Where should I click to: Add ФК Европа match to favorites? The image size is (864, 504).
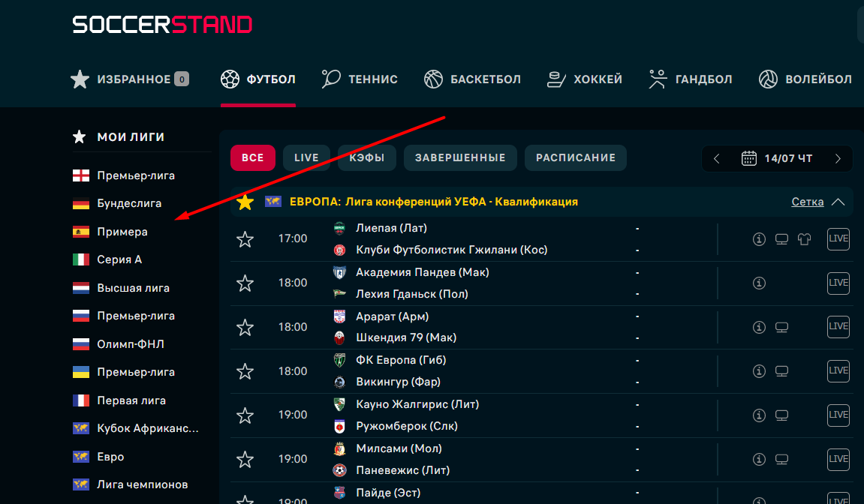click(245, 371)
